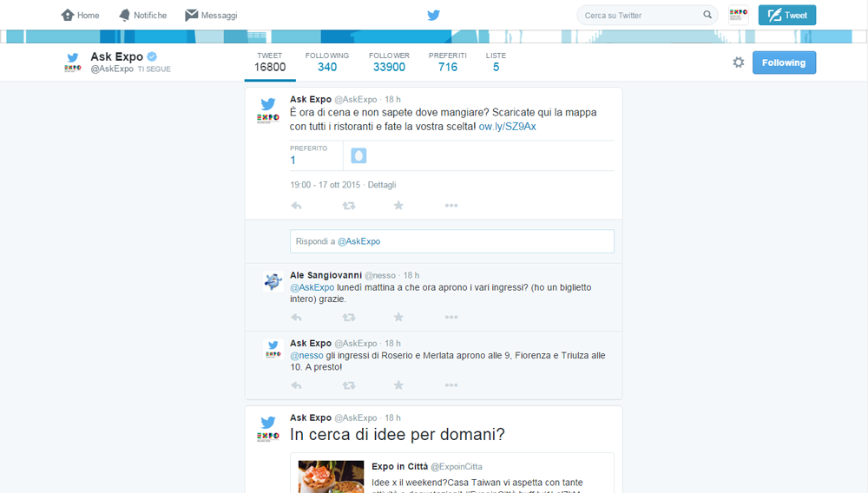Open the Expo in Città quoted tweet name
This screenshot has width=868, height=493.
[399, 466]
